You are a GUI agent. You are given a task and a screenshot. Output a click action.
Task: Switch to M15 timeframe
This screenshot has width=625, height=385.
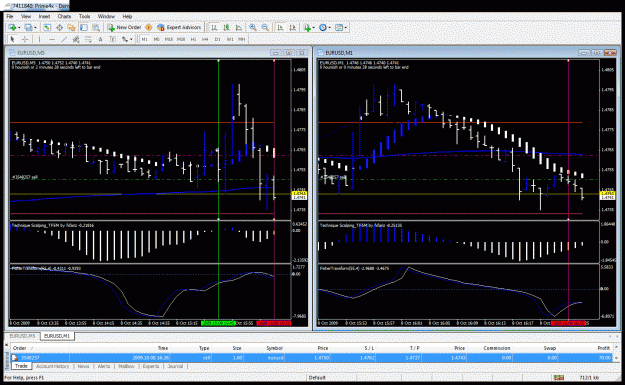[x=169, y=39]
